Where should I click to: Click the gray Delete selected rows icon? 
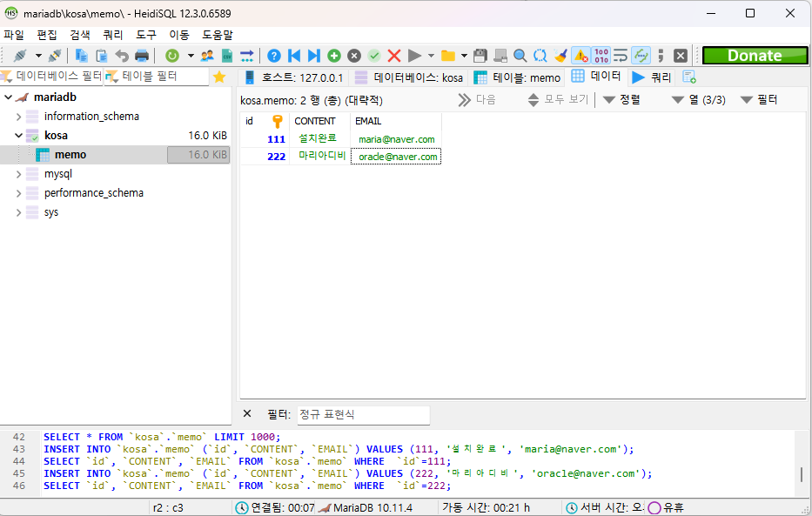click(353, 56)
